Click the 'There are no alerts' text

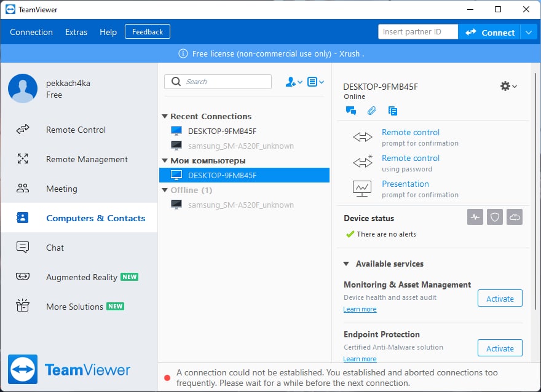(x=387, y=234)
